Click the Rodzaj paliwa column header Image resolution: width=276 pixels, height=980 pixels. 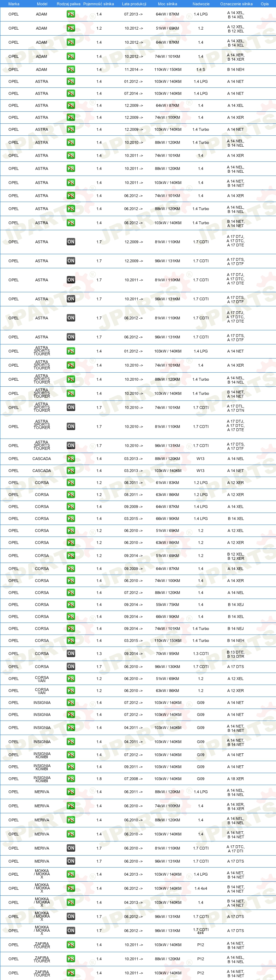pos(68,4)
